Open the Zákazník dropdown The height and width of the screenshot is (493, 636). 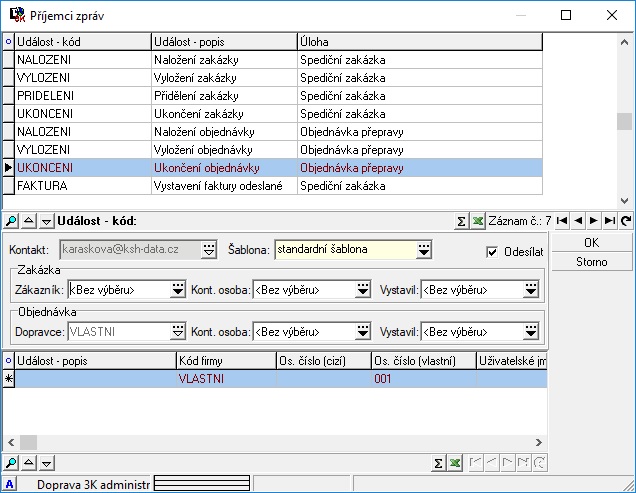pos(178,290)
